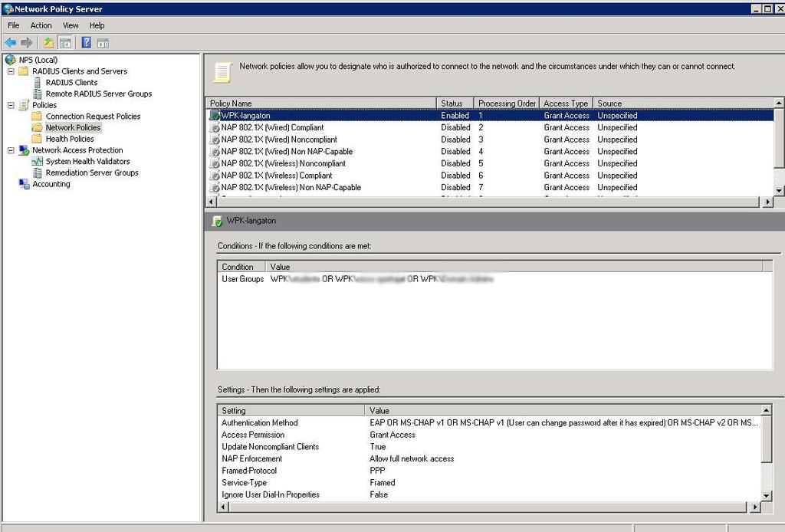Open Help using the blue question mark icon
The image size is (785, 532).
[x=86, y=43]
